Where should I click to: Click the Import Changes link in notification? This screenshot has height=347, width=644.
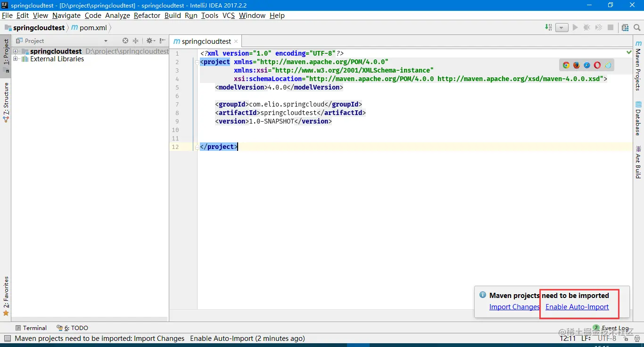coord(514,307)
